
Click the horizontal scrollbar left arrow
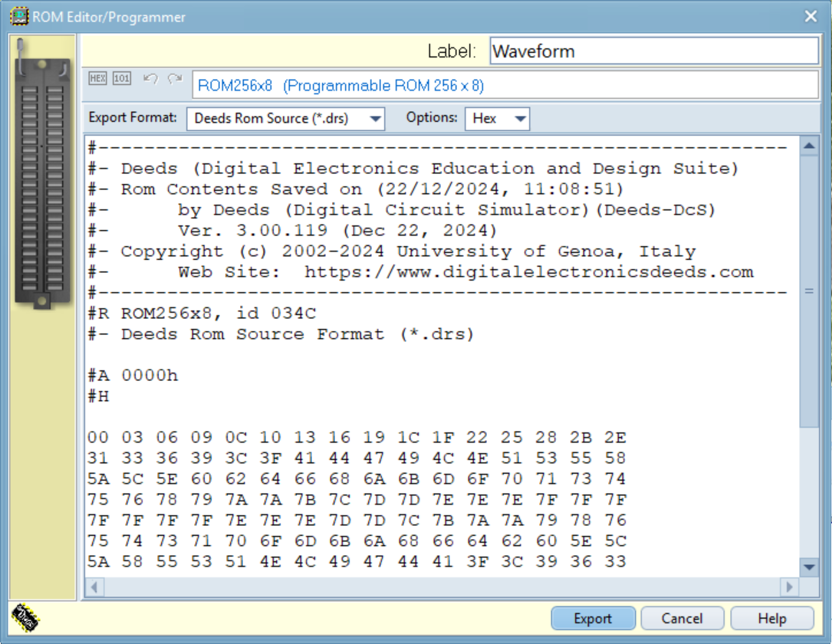click(95, 586)
